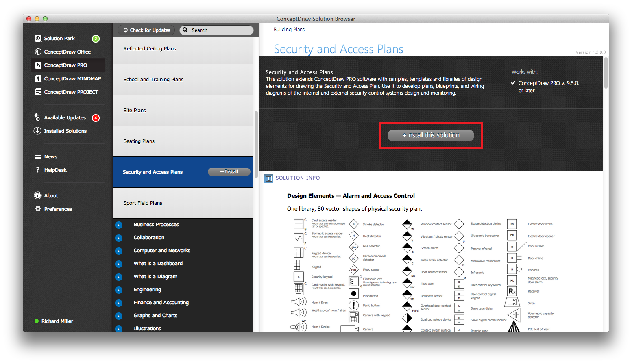Expand the Finance and Accounting category
Viewport: 632px width, 364px height.
[119, 303]
